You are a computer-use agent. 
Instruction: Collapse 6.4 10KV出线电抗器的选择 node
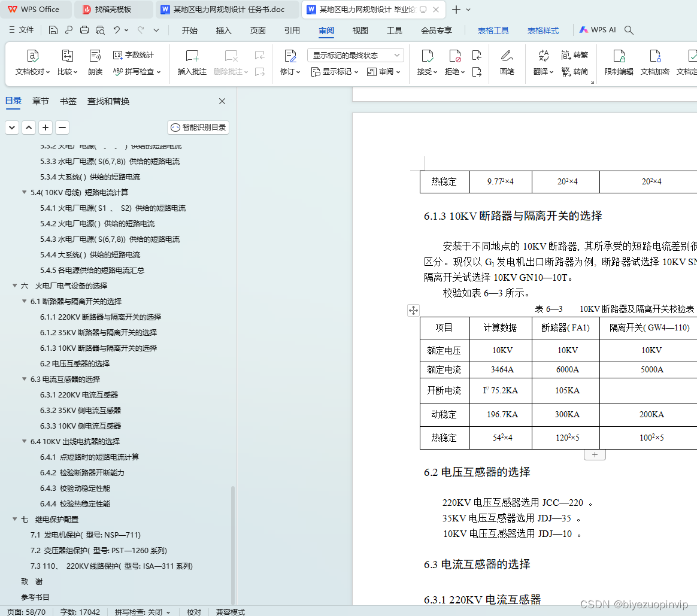coord(25,441)
